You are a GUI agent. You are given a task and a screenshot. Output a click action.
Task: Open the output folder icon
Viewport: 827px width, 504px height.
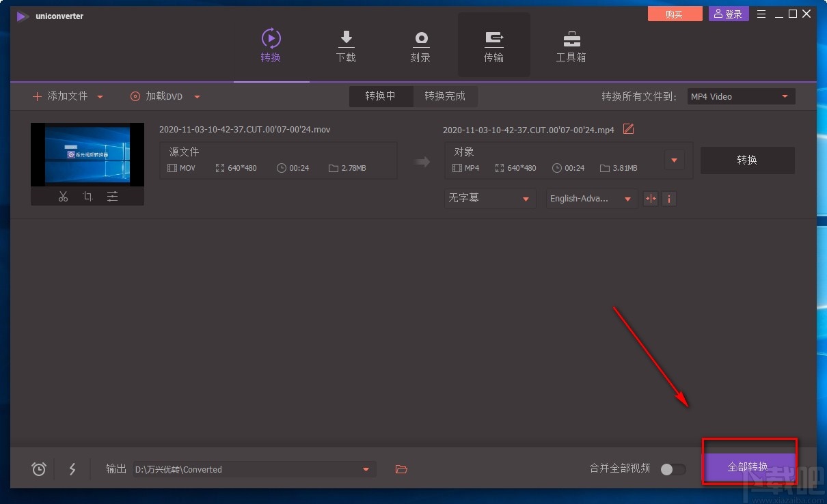point(401,469)
